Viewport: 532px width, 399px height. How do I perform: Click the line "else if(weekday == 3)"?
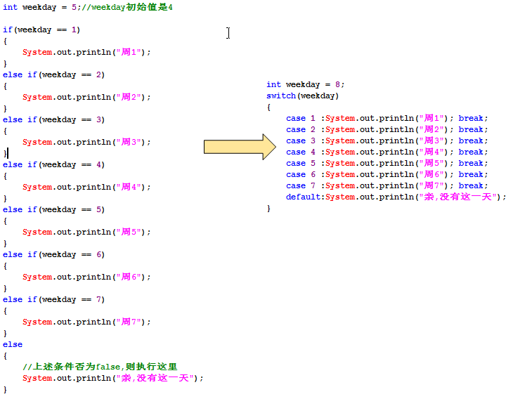53,119
